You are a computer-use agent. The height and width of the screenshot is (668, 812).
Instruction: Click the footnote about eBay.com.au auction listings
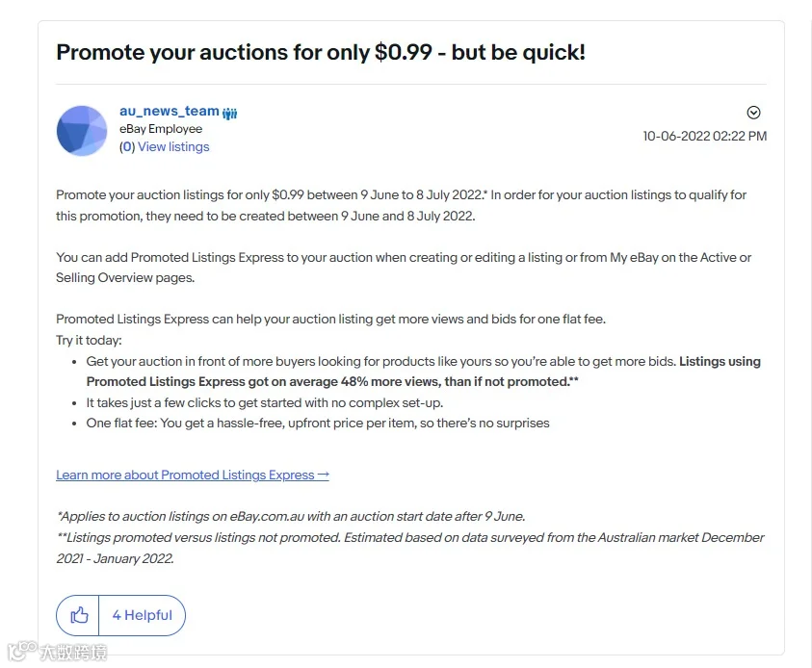coord(291,516)
